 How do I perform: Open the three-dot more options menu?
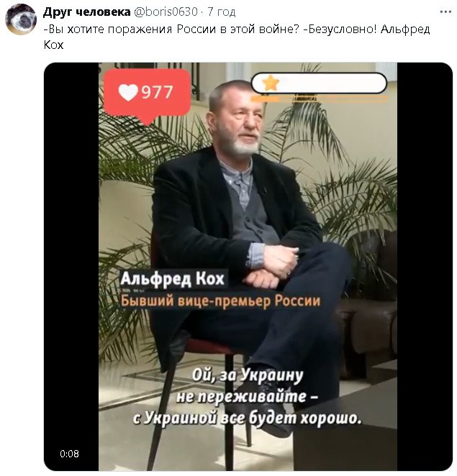coord(445,12)
